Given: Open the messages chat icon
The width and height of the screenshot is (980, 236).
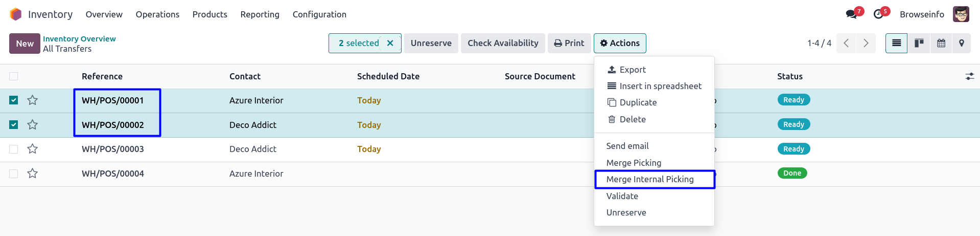Looking at the screenshot, I should click(851, 14).
